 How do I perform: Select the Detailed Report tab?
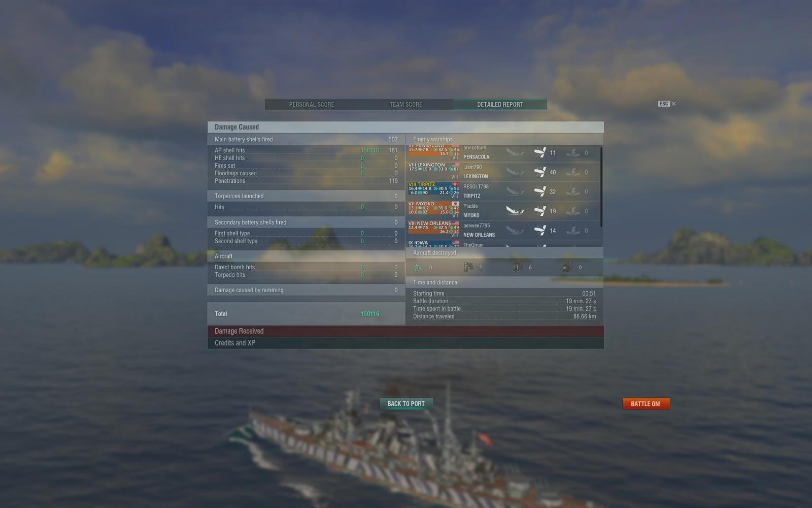coord(500,104)
